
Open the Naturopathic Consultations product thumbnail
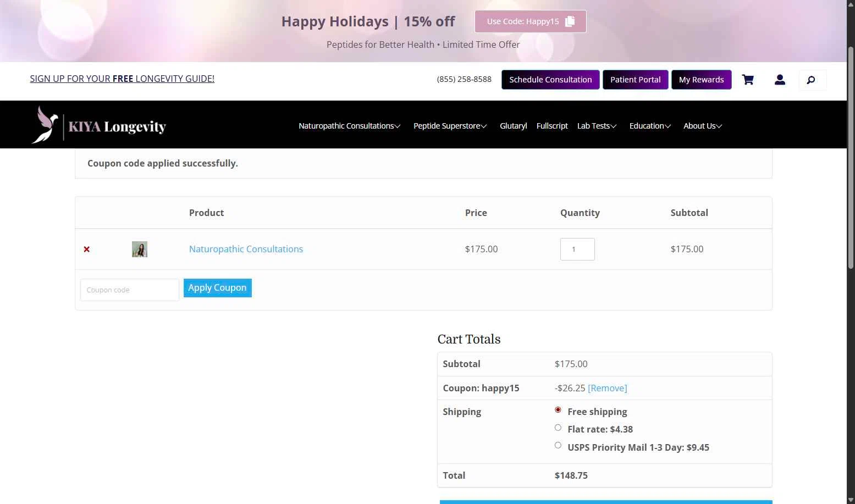140,249
